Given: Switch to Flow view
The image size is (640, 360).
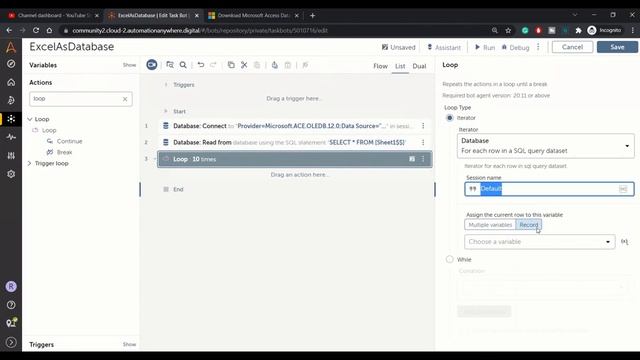Looking at the screenshot, I should pos(380,66).
